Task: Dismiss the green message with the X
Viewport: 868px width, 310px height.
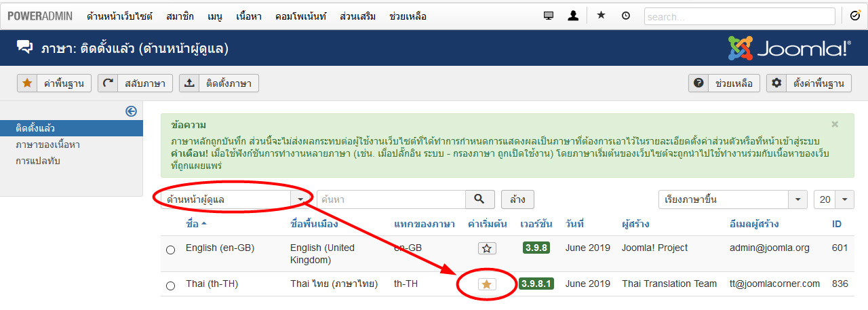Action: [x=835, y=125]
